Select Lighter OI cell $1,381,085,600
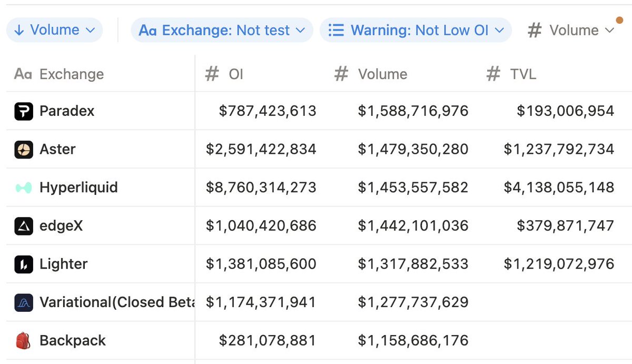632x364 pixels. [x=261, y=264]
